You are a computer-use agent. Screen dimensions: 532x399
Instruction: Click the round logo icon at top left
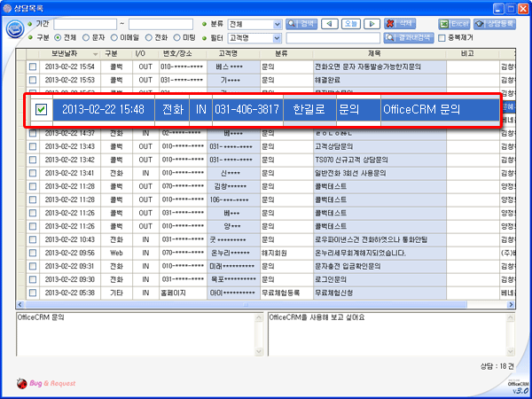click(15, 29)
